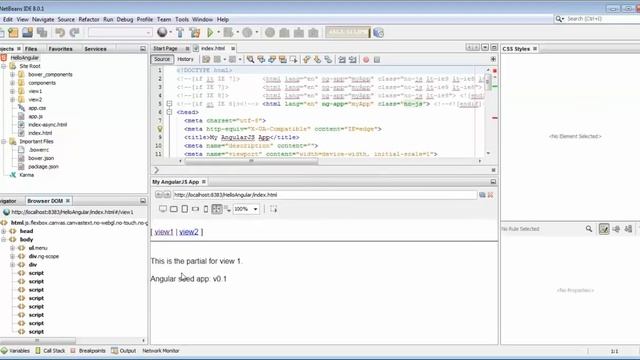Expand the bower_components folder
Image resolution: width=640 pixels, height=360 pixels.
[12, 75]
